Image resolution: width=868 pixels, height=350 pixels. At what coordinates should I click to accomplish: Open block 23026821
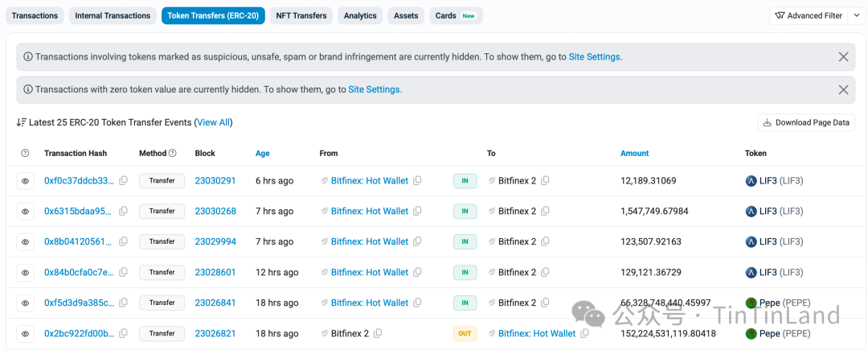click(x=215, y=333)
